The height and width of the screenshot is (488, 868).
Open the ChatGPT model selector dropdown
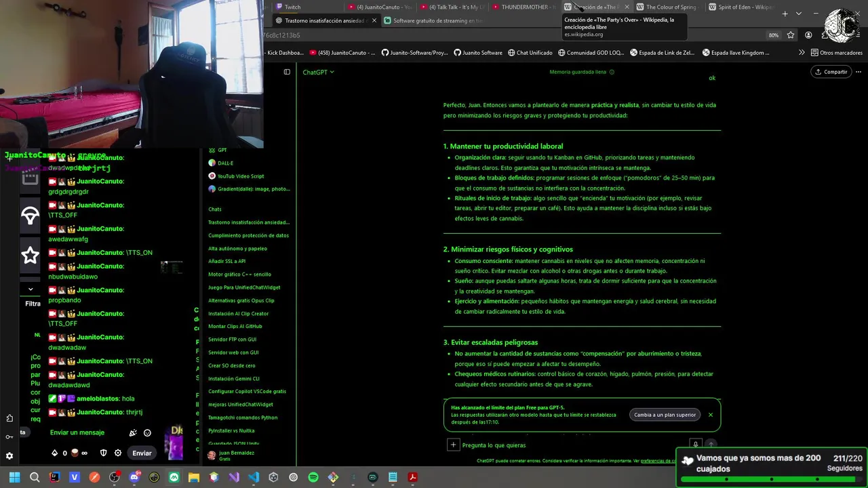point(318,72)
